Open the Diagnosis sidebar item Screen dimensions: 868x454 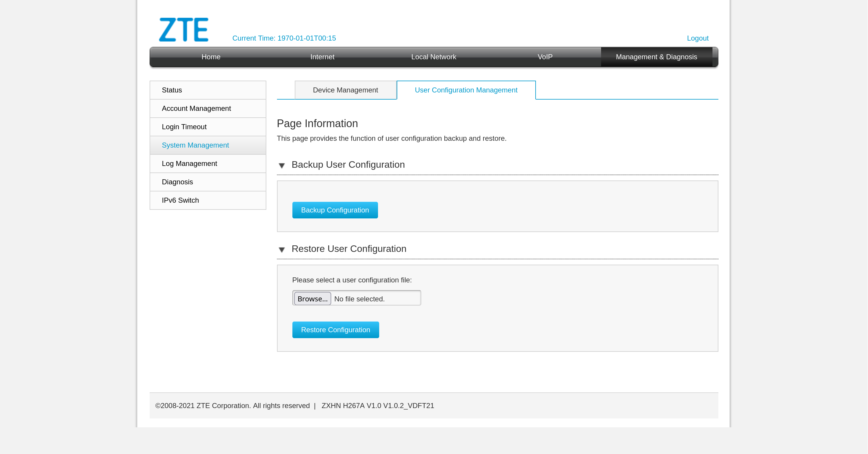click(177, 182)
